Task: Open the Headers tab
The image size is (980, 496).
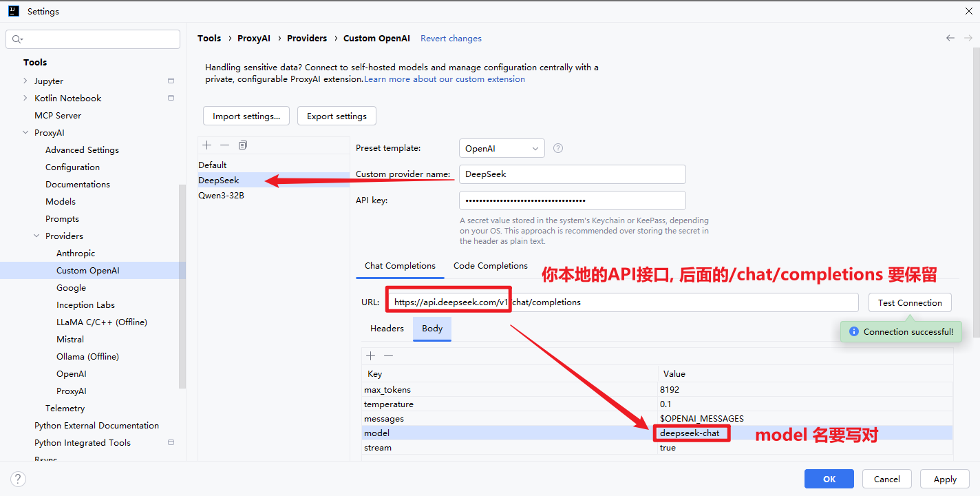Action: click(x=387, y=329)
